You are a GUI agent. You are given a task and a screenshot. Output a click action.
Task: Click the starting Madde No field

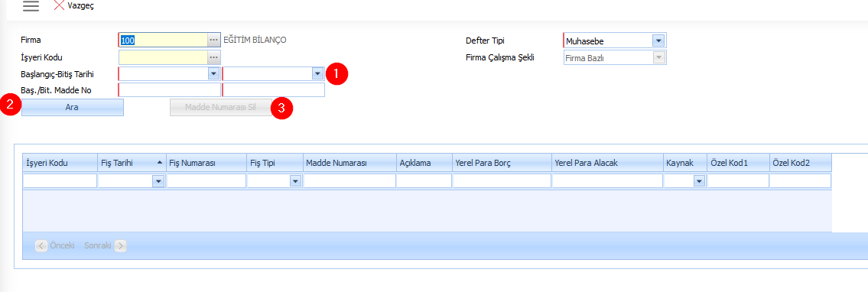click(x=169, y=90)
